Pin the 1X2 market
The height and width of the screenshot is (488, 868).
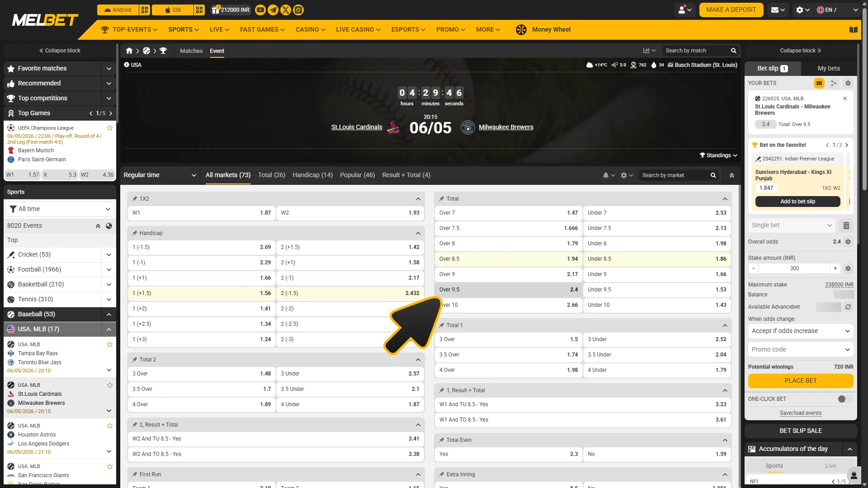[x=135, y=199]
